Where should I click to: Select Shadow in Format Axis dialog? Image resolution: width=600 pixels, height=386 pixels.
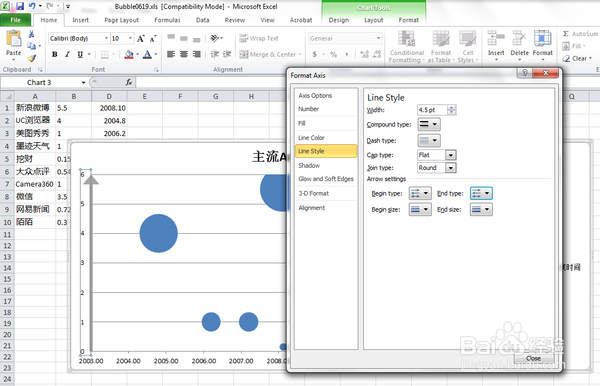(x=309, y=165)
